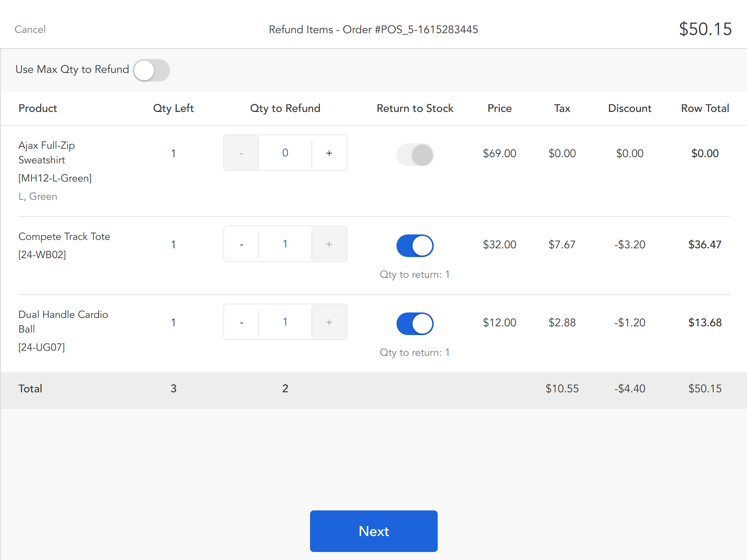Click Cancel to exit refund
This screenshot has width=747, height=560.
[30, 30]
